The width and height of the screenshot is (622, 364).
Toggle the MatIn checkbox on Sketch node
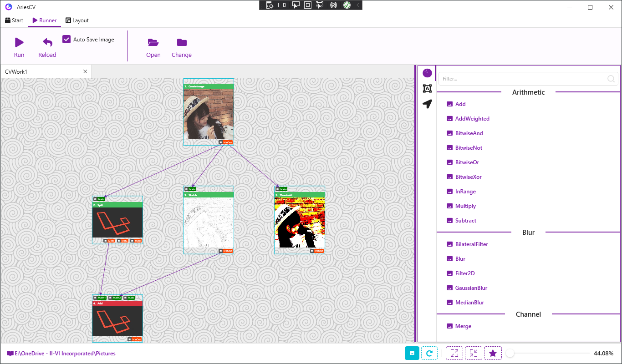186,189
